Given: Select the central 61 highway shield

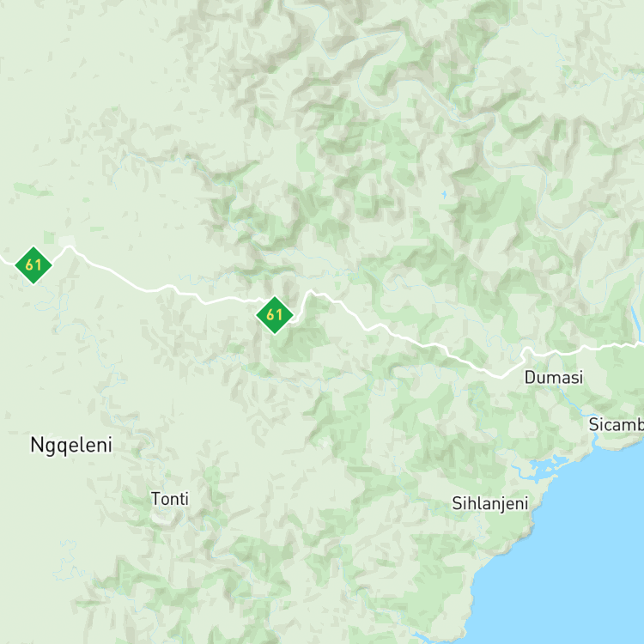Looking at the screenshot, I should [275, 315].
